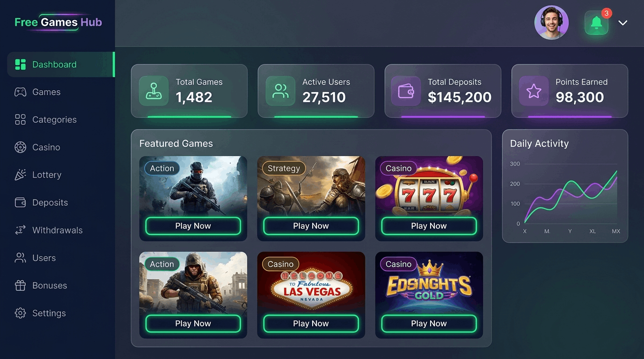Select the Games gamepad icon in sidebar
The image size is (644, 359).
point(21,92)
